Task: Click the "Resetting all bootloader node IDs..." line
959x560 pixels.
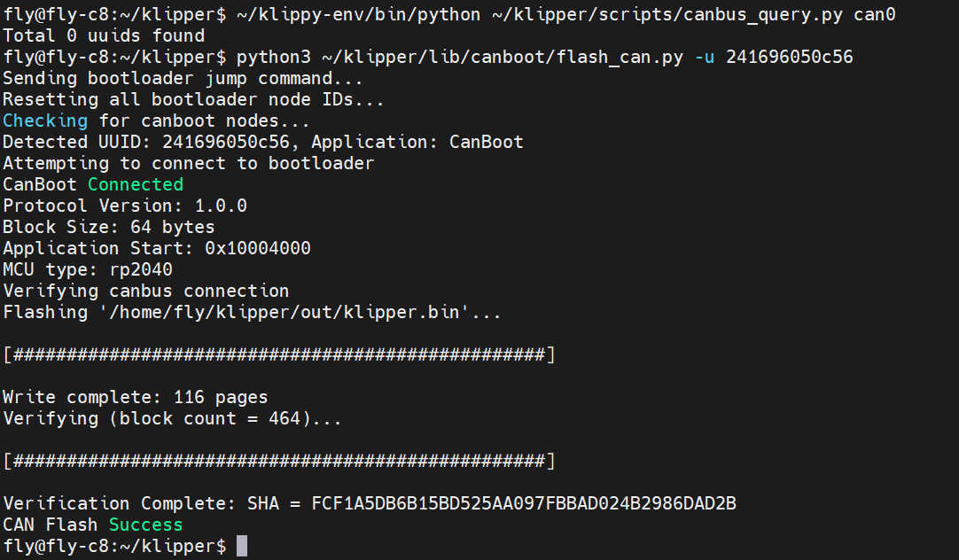Action: point(194,99)
